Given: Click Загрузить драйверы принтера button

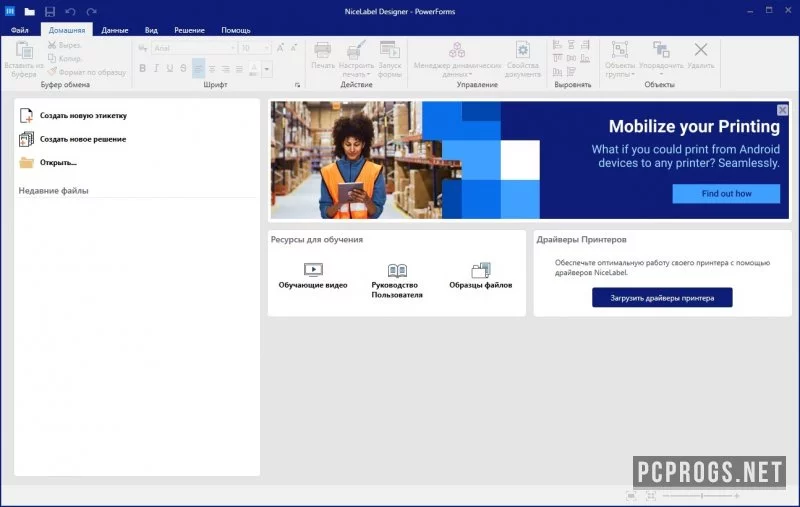Looking at the screenshot, I should (662, 298).
